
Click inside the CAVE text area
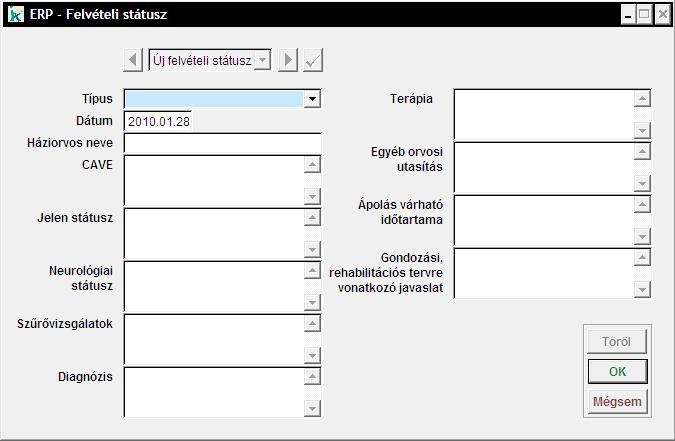coord(214,180)
